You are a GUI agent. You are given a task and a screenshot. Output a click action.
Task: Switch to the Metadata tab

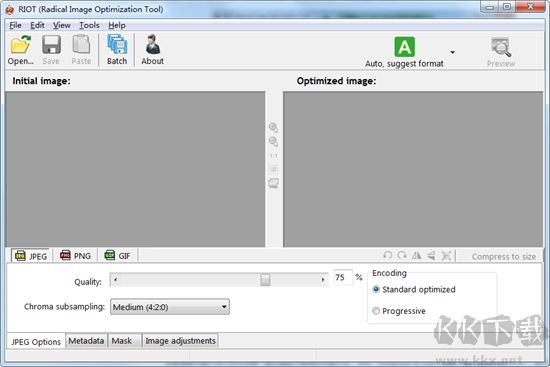pos(86,341)
